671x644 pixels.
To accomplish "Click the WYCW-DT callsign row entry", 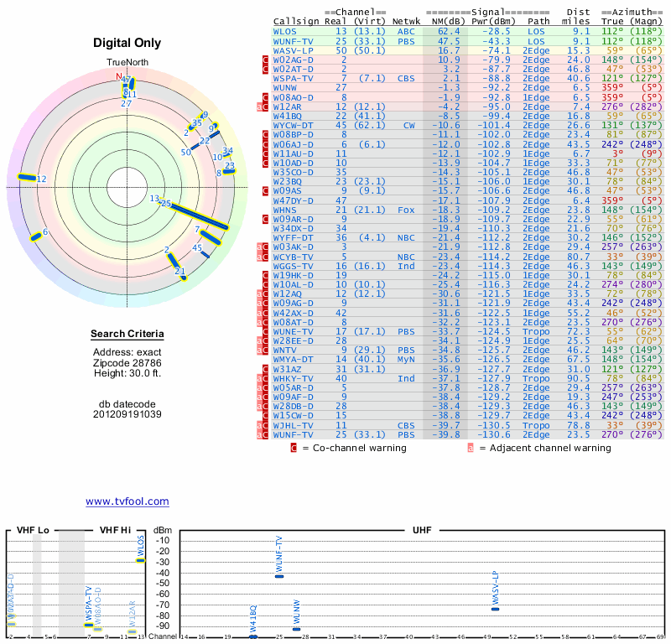I will pyautogui.click(x=293, y=125).
